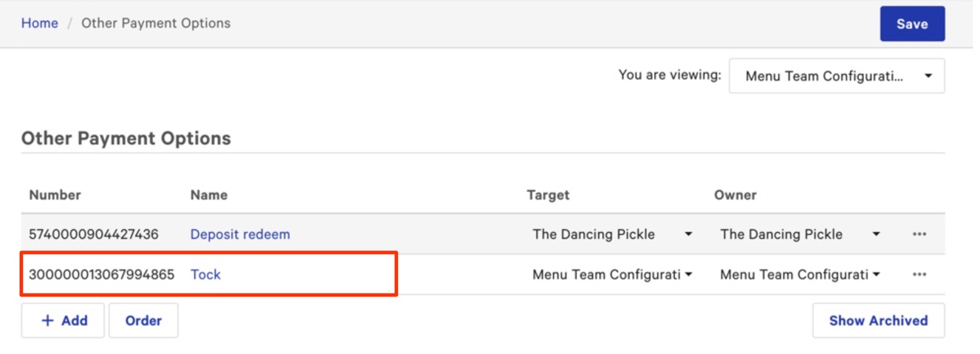Viewport: 980px width, 354px height.
Task: Click the Owner column header
Action: tap(735, 195)
